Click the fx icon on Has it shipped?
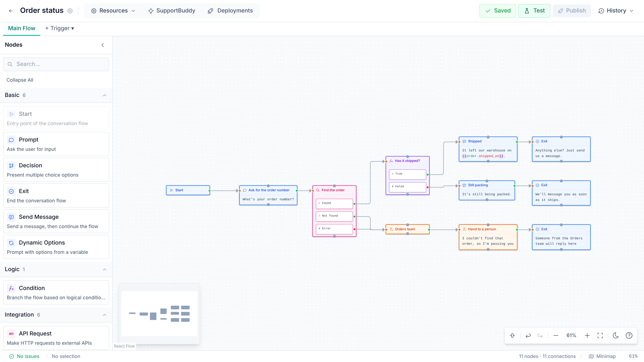The width and height of the screenshot is (644, 362). point(391,161)
